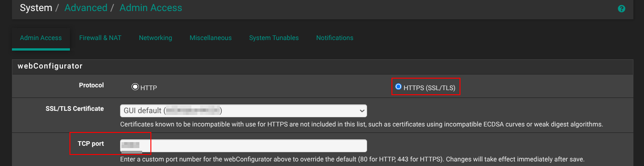Switch to the Firewall & NAT tab
This screenshot has height=166, width=644.
[x=100, y=38]
